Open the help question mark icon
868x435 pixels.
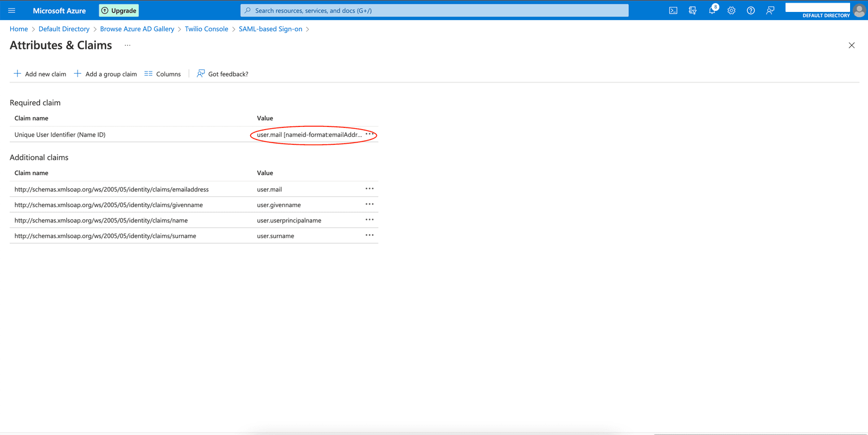coord(751,10)
